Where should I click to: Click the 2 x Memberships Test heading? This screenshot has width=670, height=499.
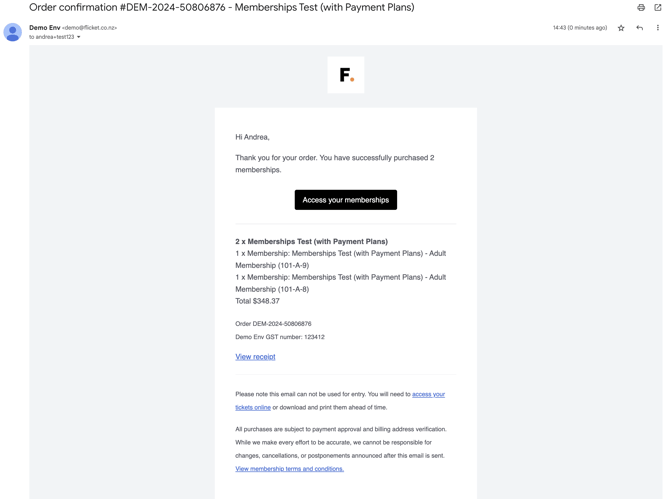click(311, 241)
